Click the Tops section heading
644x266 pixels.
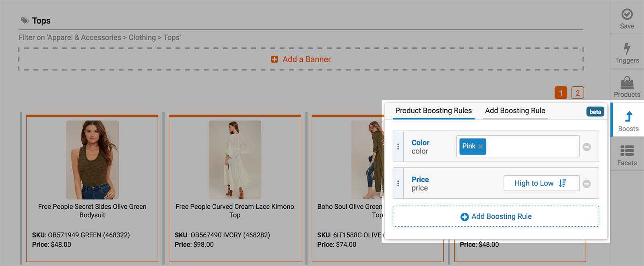click(x=41, y=21)
